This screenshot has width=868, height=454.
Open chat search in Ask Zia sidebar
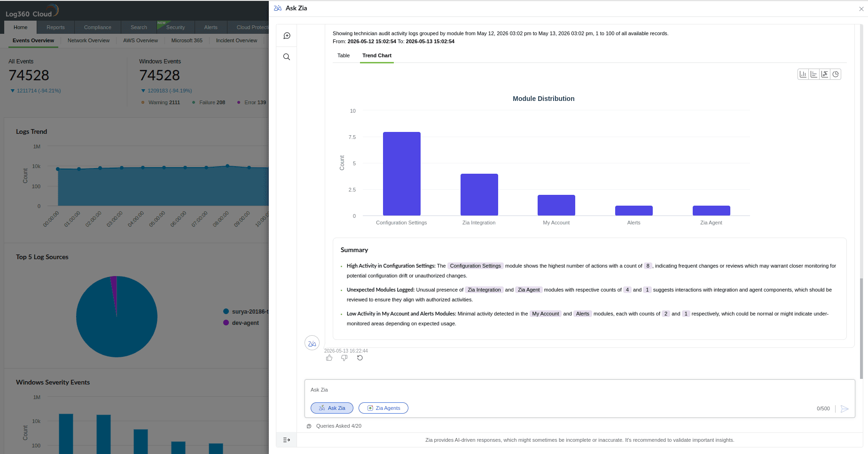pyautogui.click(x=287, y=57)
